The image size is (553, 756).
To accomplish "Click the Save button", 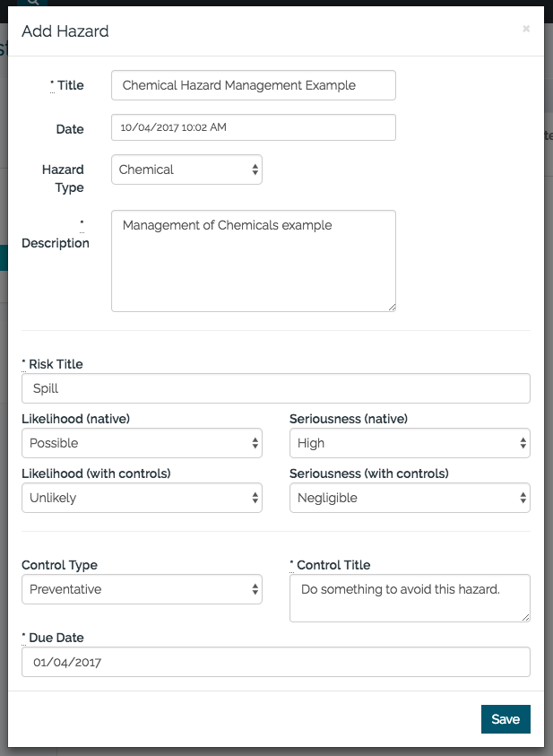I will tap(505, 719).
